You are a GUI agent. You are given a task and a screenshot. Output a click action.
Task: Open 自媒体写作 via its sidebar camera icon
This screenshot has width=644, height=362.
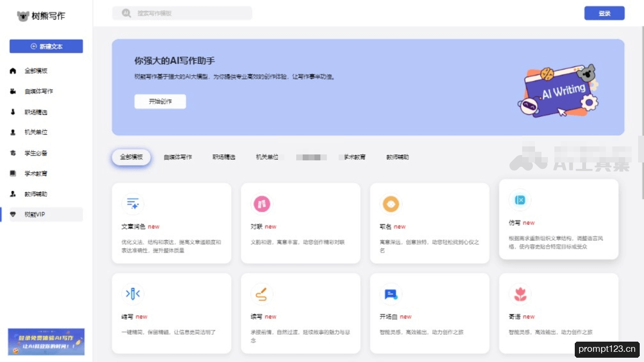point(13,91)
